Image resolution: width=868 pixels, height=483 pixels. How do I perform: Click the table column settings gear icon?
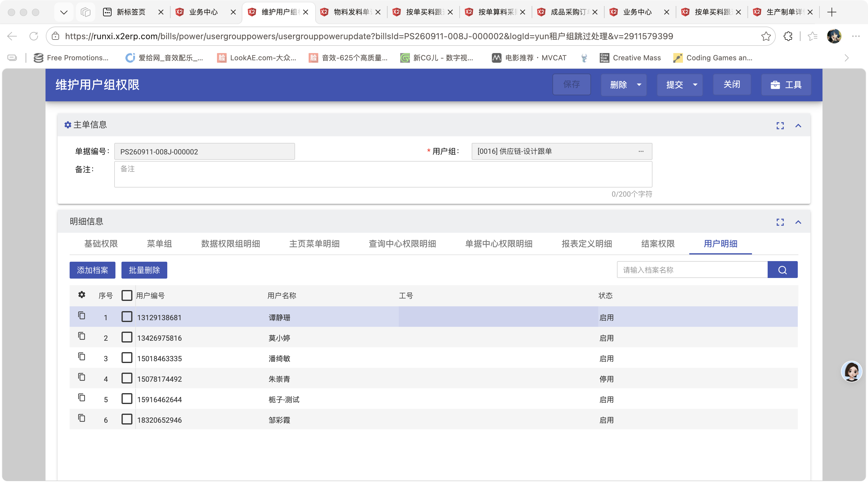(x=82, y=295)
